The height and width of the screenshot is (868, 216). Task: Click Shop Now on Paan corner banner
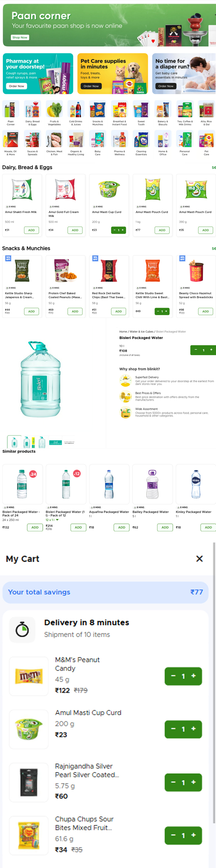tap(20, 37)
